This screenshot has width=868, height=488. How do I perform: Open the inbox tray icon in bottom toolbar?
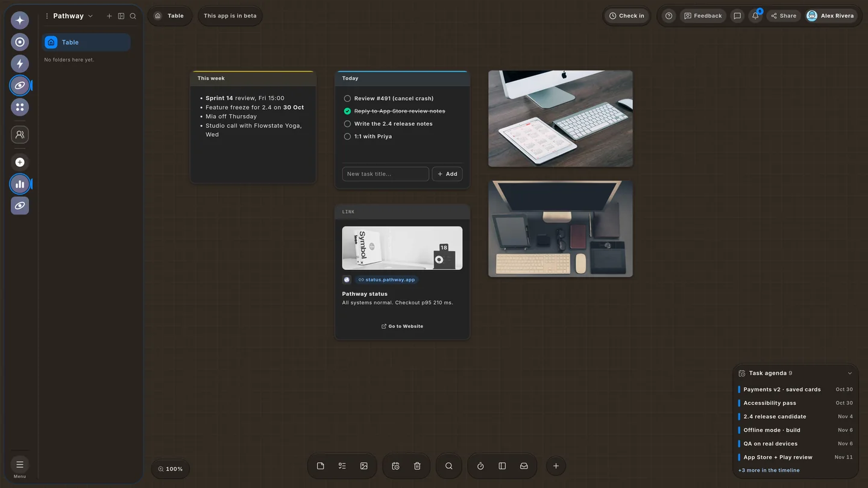[524, 466]
